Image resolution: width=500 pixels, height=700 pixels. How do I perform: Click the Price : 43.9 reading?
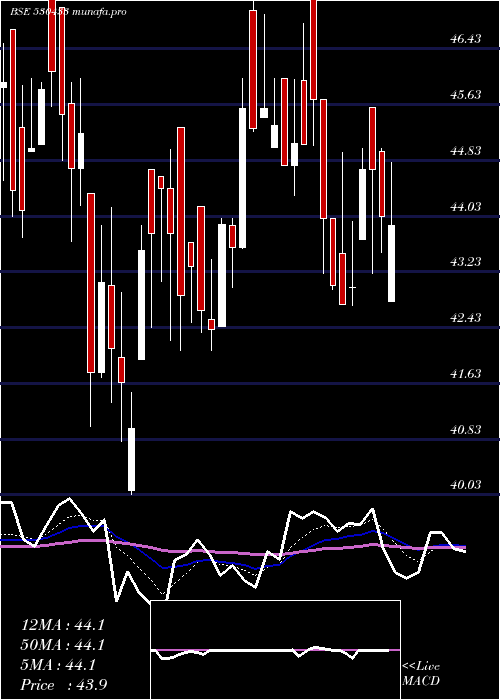63,685
